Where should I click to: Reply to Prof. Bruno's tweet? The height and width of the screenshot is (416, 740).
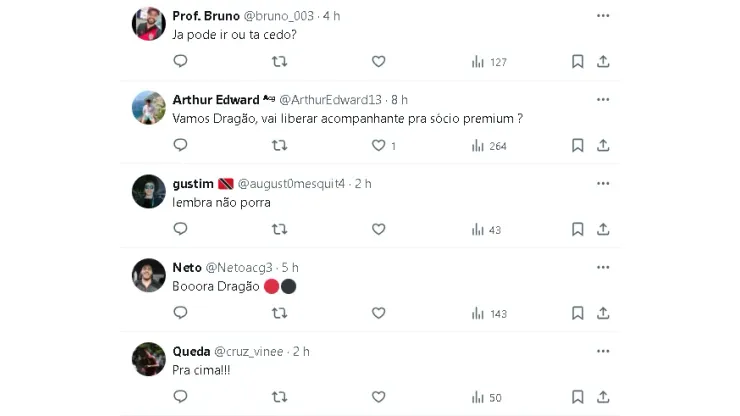click(180, 62)
